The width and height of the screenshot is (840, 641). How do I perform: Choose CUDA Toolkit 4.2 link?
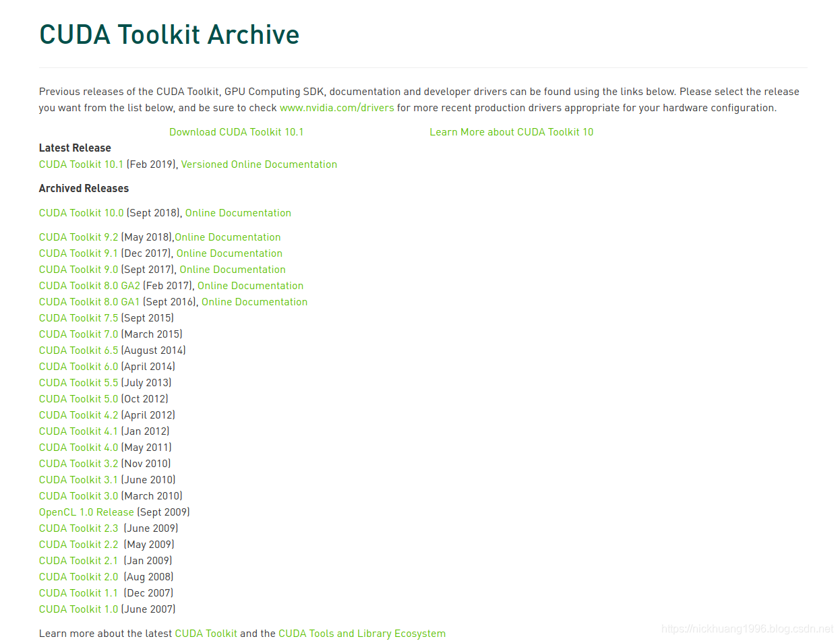pos(78,415)
